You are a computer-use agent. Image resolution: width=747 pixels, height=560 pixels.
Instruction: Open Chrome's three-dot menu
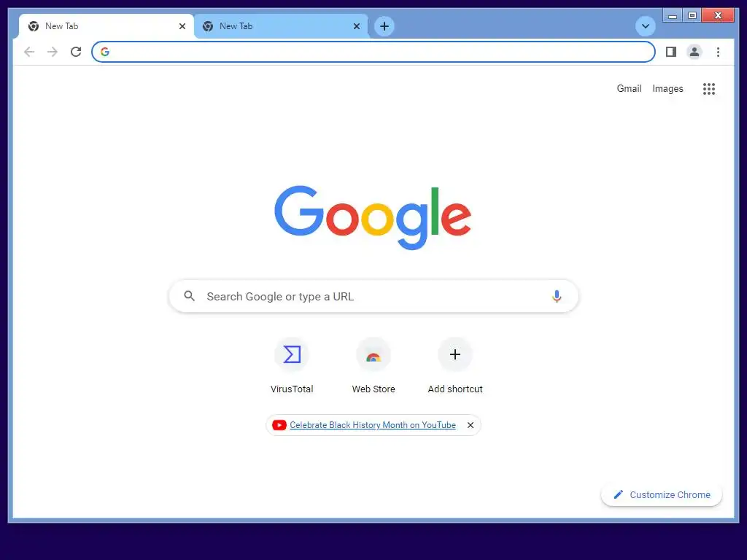click(718, 52)
